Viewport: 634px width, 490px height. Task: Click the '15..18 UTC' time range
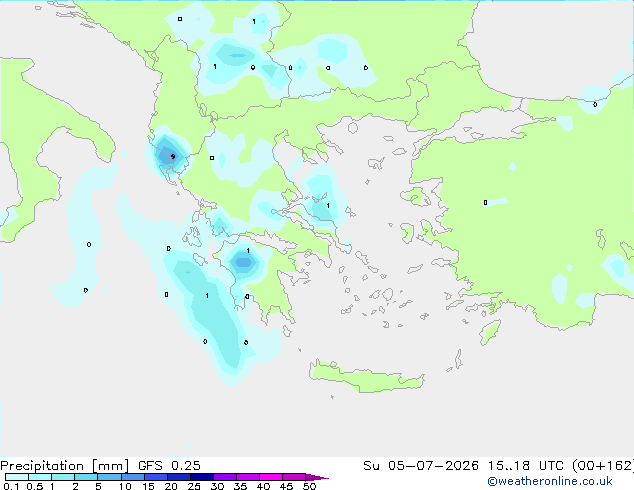pos(525,466)
